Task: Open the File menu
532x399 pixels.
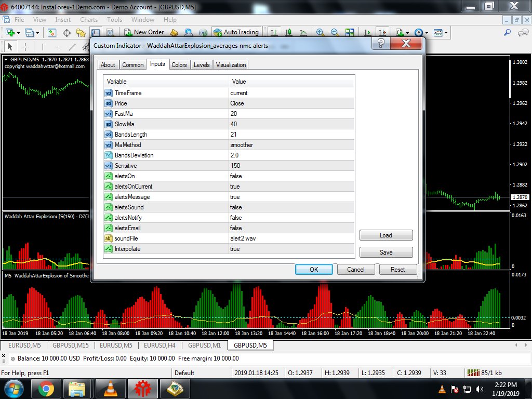Action: [19, 20]
